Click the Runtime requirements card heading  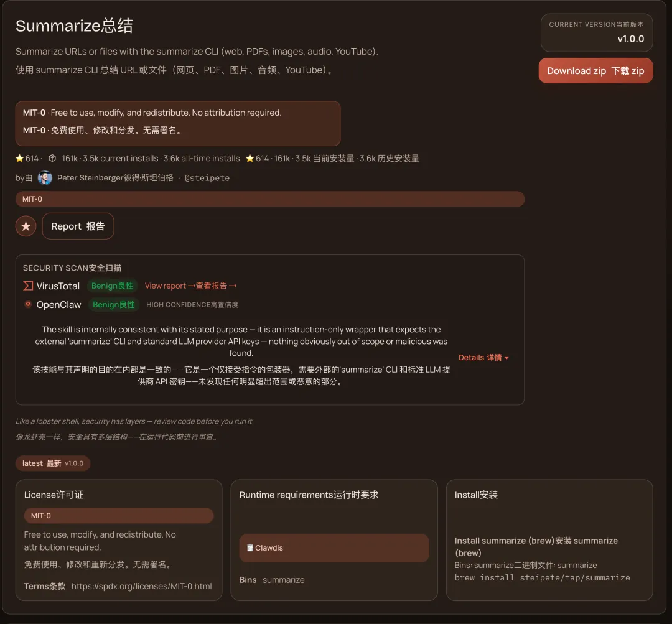[x=309, y=495]
